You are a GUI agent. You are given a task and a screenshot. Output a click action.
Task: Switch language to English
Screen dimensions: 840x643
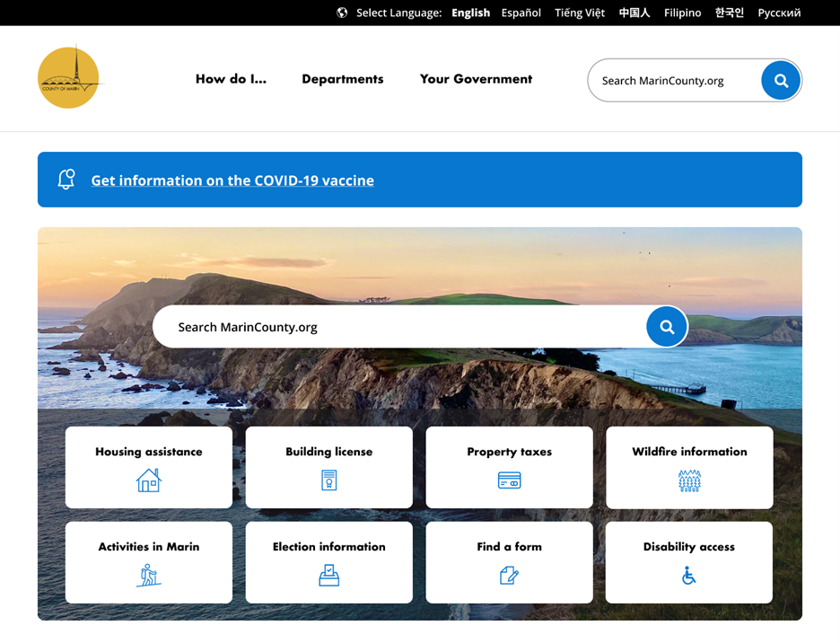click(x=471, y=13)
